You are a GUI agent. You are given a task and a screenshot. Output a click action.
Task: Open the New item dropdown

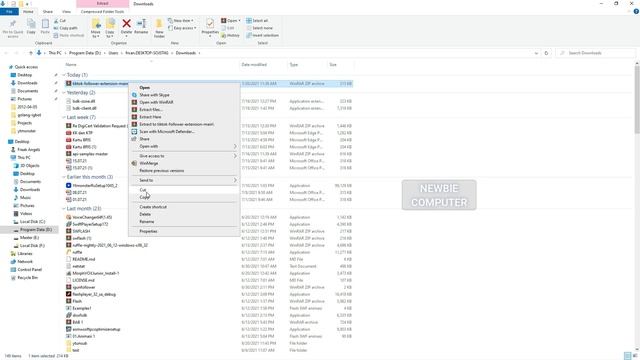coord(180,21)
